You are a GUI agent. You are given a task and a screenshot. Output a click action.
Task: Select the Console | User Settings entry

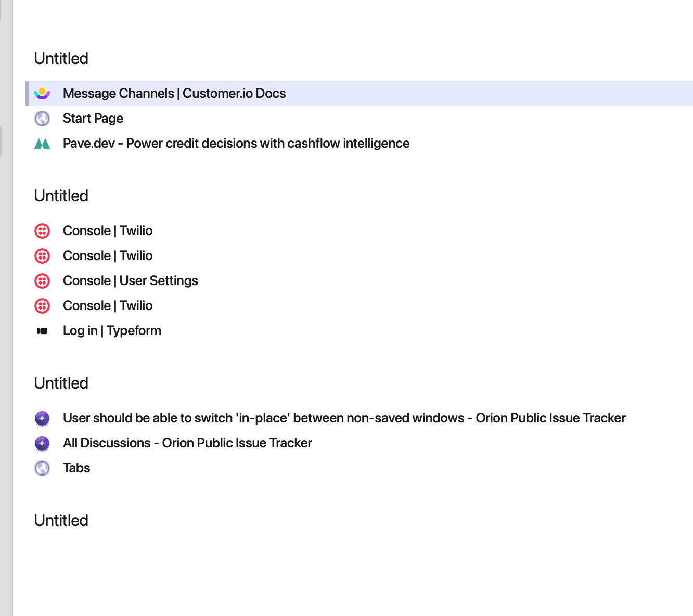[131, 281]
